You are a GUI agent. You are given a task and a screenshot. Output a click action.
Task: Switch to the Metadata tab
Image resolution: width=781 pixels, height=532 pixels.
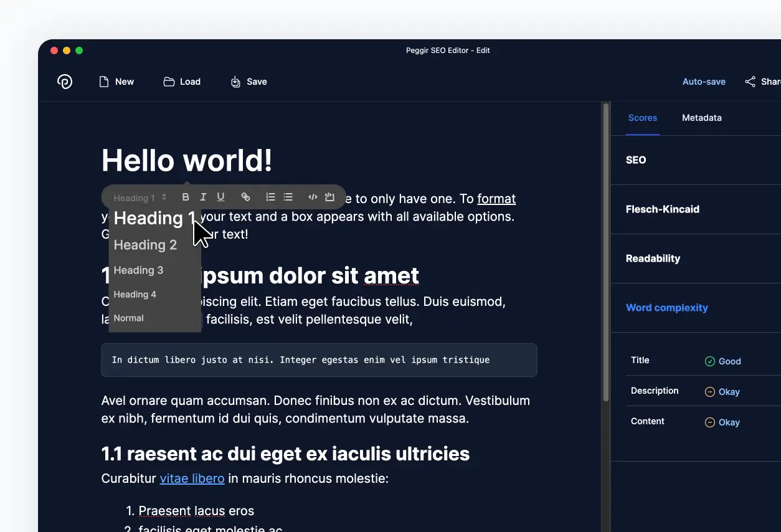pos(701,118)
